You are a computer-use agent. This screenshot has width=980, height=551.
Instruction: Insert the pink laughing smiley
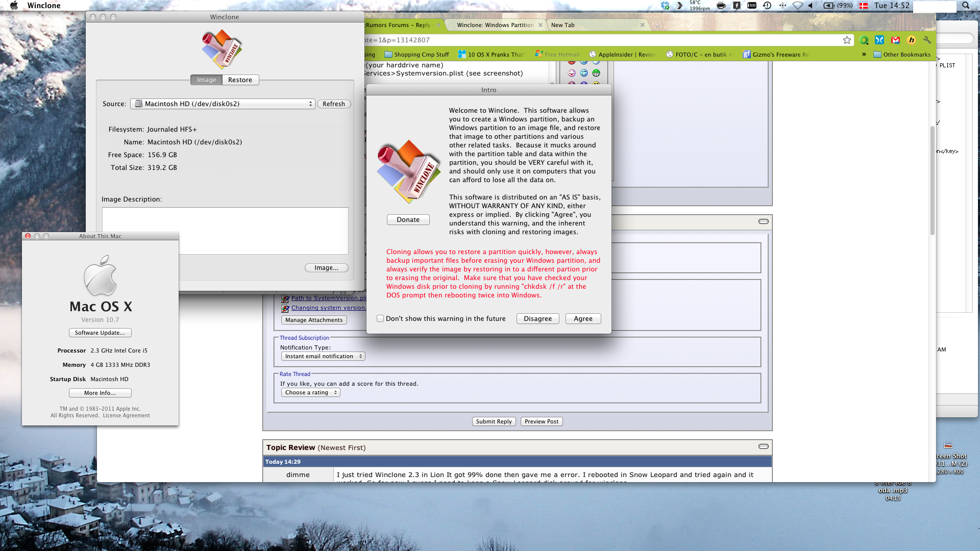pyautogui.click(x=572, y=73)
